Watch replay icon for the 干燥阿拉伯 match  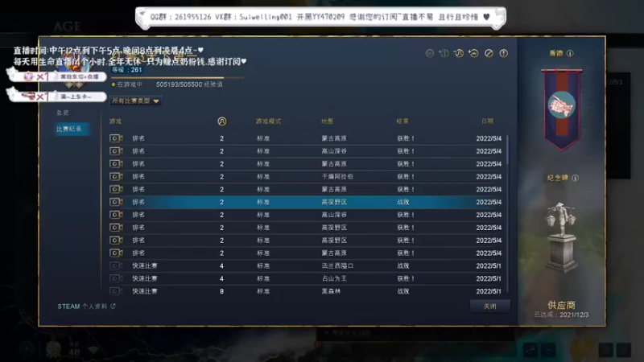pos(116,176)
